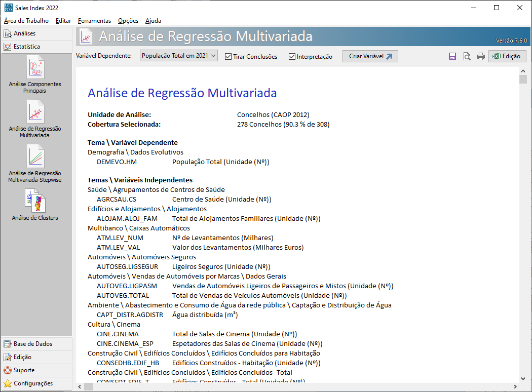Uncheck the Tirar Conclusões checkbox

(228, 57)
